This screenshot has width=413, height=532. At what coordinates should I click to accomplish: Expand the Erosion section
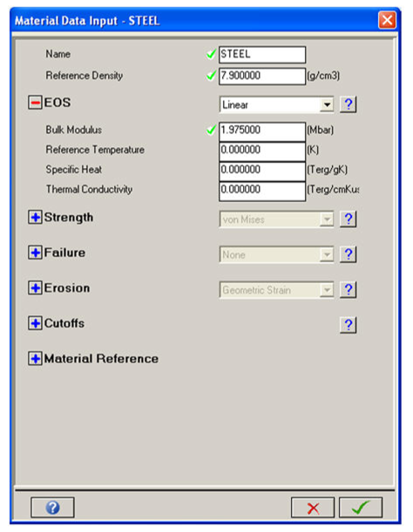[x=36, y=287]
